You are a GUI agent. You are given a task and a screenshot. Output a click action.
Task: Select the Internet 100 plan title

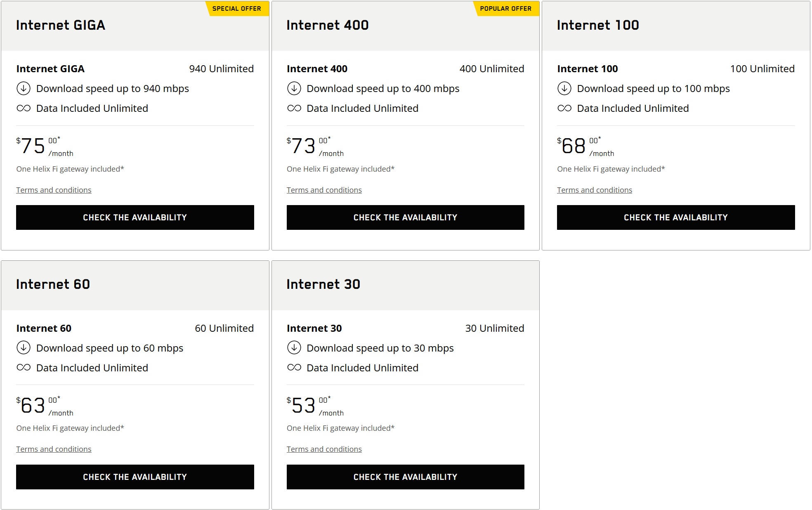597,25
